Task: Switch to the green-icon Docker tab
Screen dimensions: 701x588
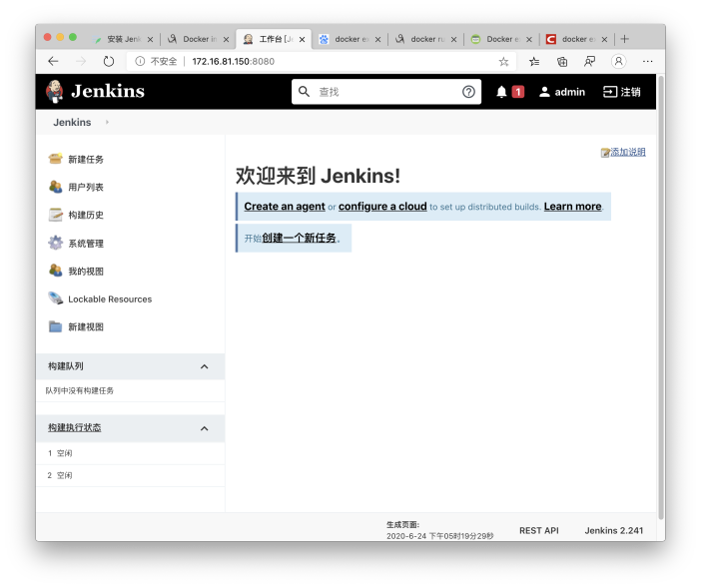Action: click(x=501, y=39)
